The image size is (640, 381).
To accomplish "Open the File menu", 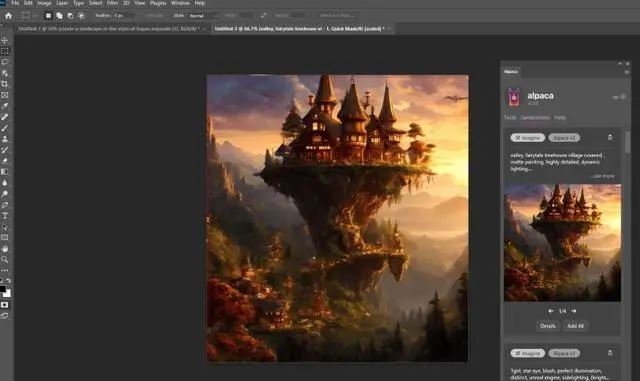I will [x=15, y=3].
